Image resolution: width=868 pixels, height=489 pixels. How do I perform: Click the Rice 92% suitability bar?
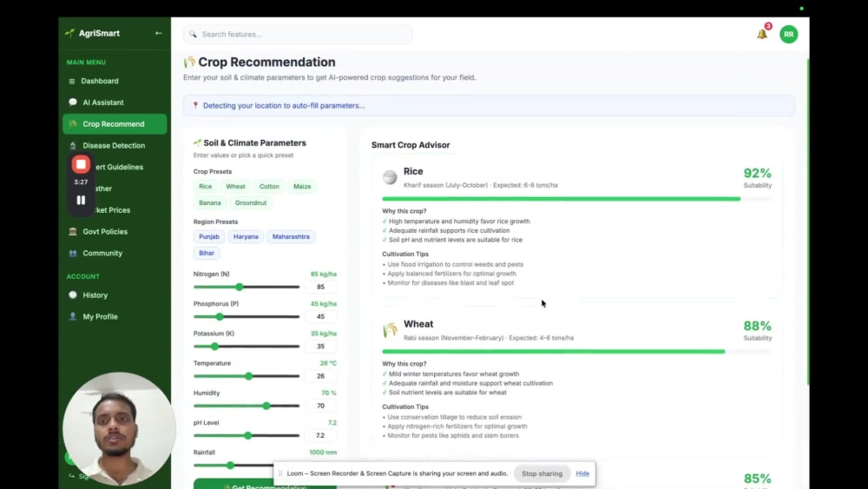tap(576, 199)
